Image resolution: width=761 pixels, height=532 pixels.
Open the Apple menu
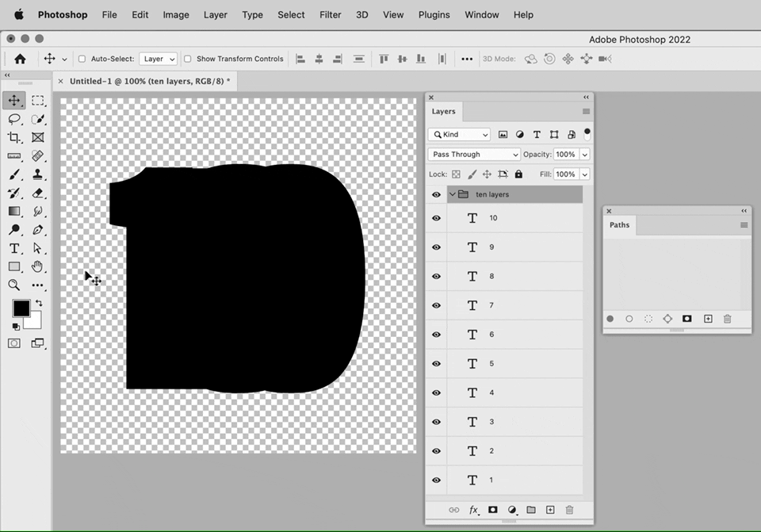tap(19, 14)
